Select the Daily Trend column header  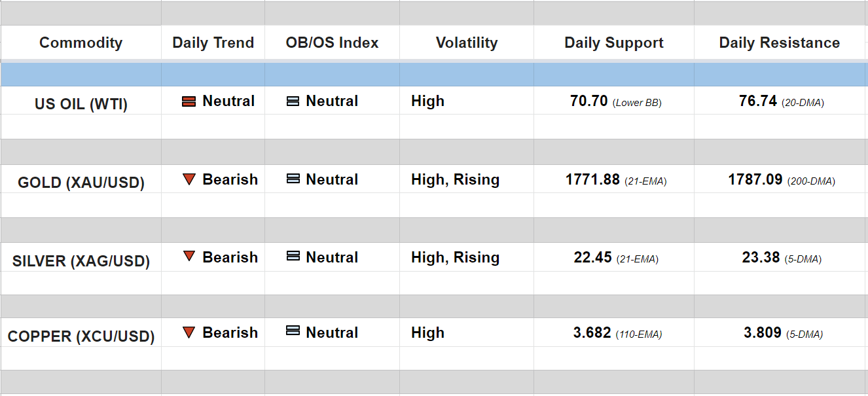(213, 43)
